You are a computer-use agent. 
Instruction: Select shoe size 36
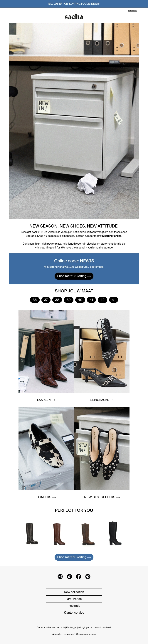click(35, 300)
